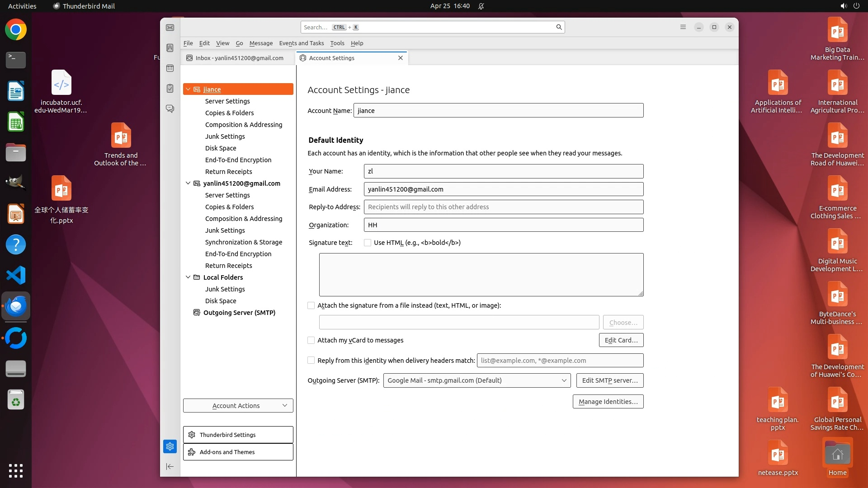The height and width of the screenshot is (488, 868).
Task: Open Tasks sidebar icon
Action: tap(170, 89)
